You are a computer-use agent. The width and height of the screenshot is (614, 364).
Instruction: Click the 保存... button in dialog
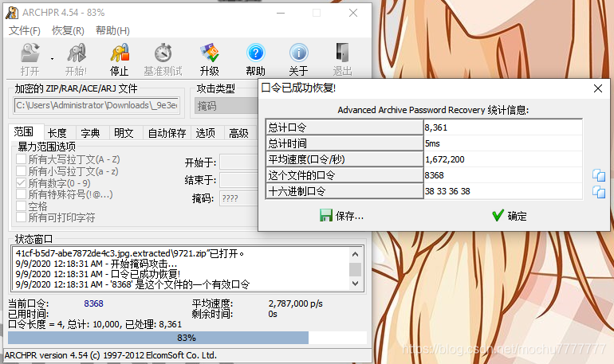point(342,216)
